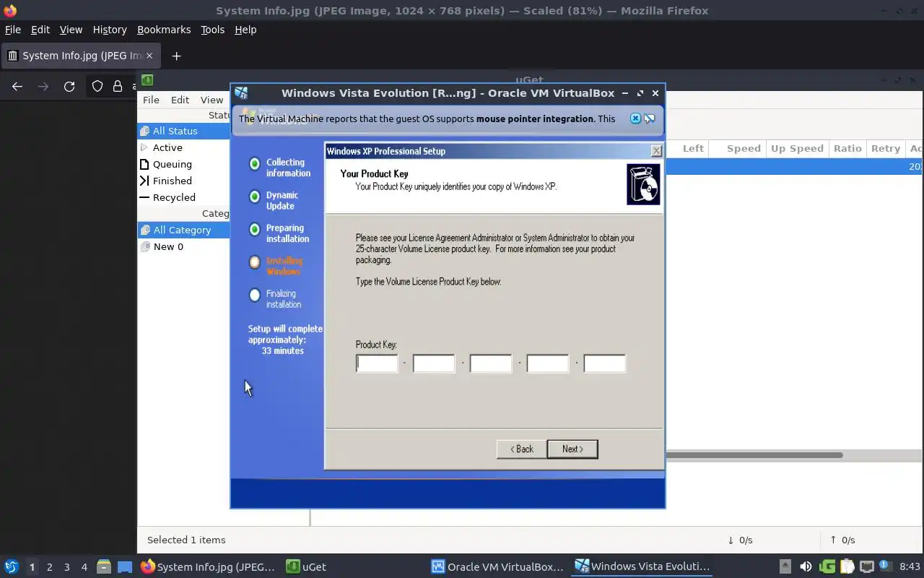Open the Firefox Bookmarks menu
Viewport: 924px width, 578px height.
pyautogui.click(x=164, y=30)
